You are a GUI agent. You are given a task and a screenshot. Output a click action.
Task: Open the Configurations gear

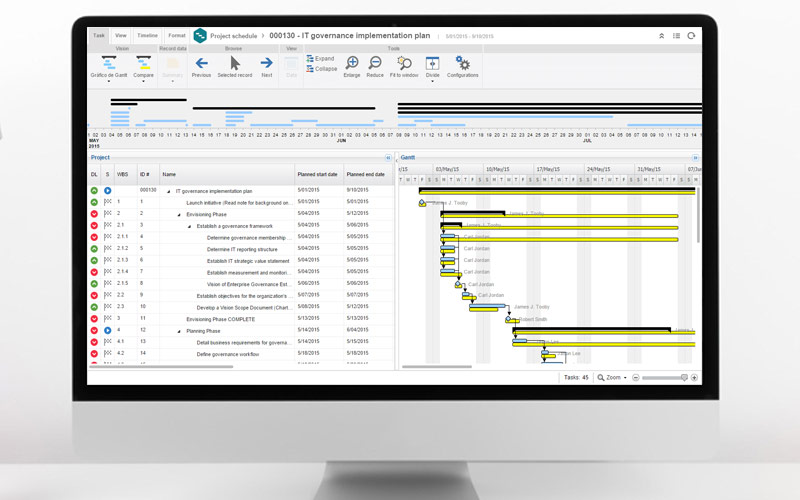(x=462, y=64)
